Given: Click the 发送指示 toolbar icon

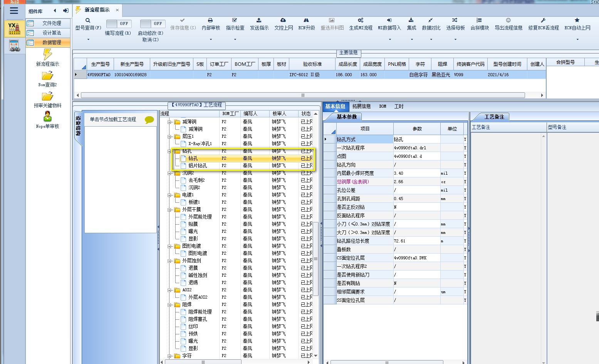Looking at the screenshot, I should [x=259, y=20].
